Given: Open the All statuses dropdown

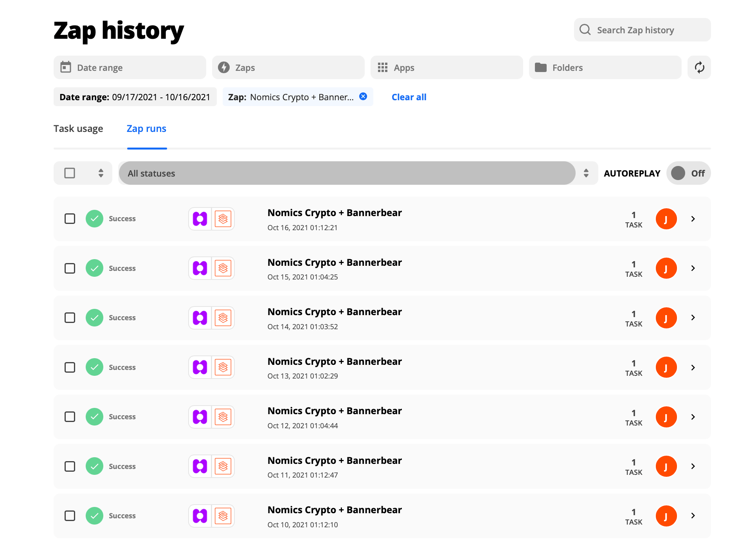Looking at the screenshot, I should pos(358,173).
